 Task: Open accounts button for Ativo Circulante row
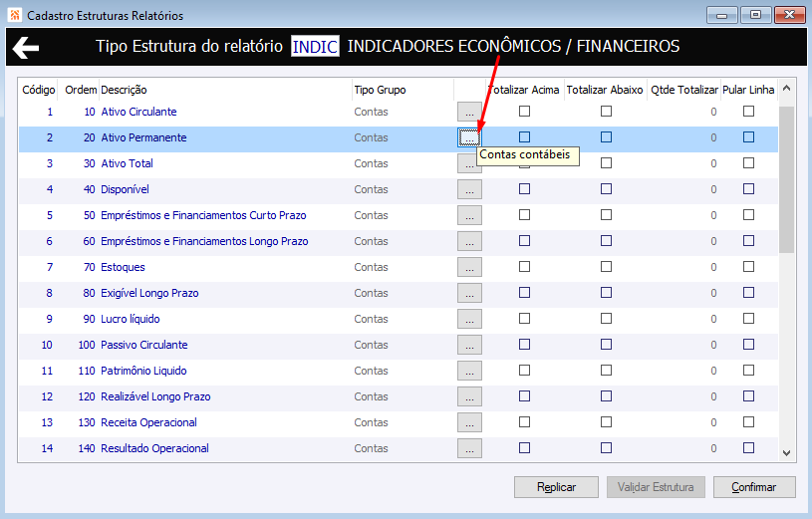click(469, 112)
